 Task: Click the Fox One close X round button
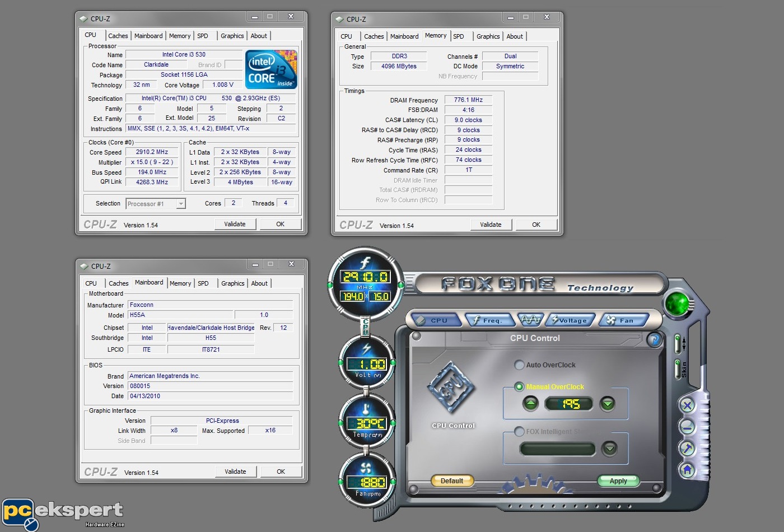point(688,405)
